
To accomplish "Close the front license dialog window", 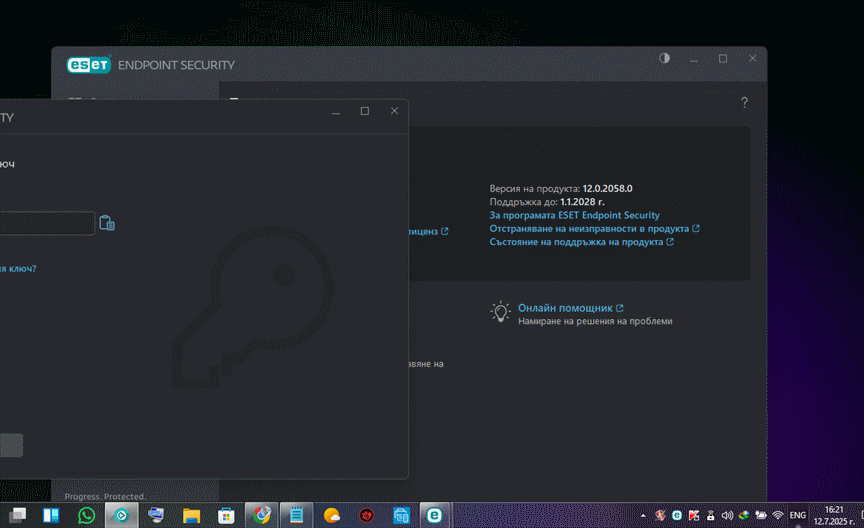I will point(395,111).
